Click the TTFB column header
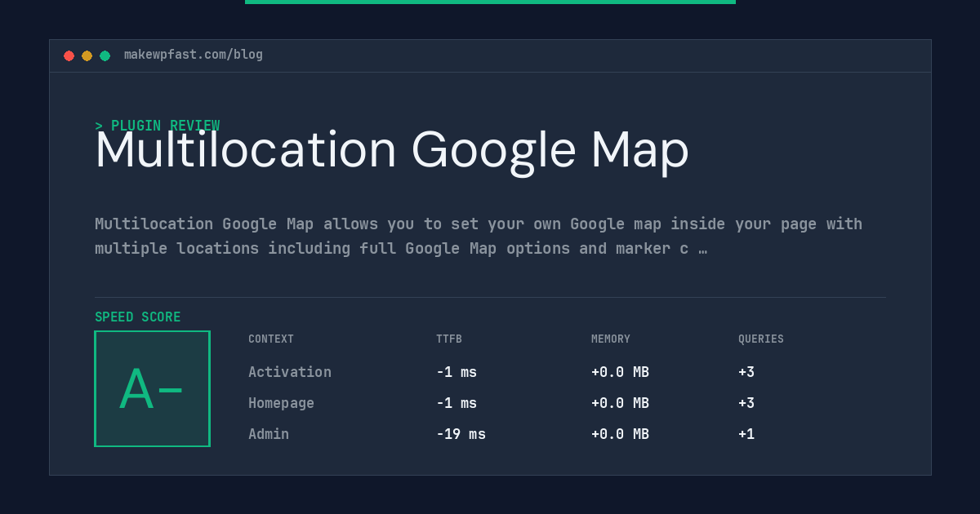 point(448,339)
